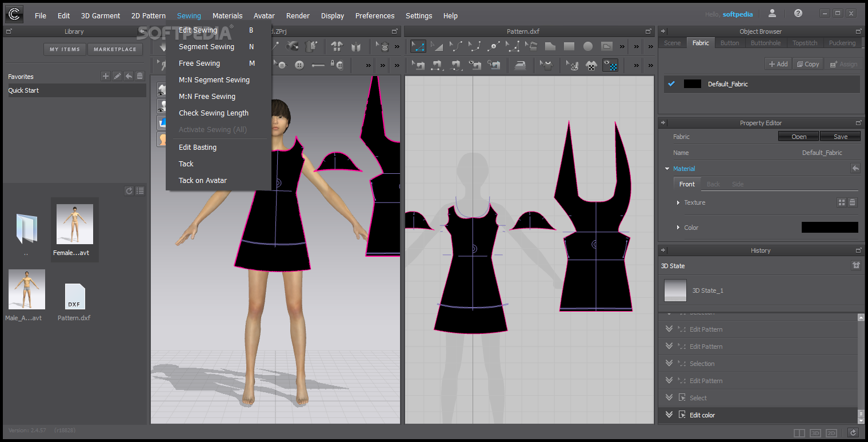This screenshot has height=442, width=868.
Task: Select the Pattern.dxf file thumbnail
Action: [x=74, y=297]
